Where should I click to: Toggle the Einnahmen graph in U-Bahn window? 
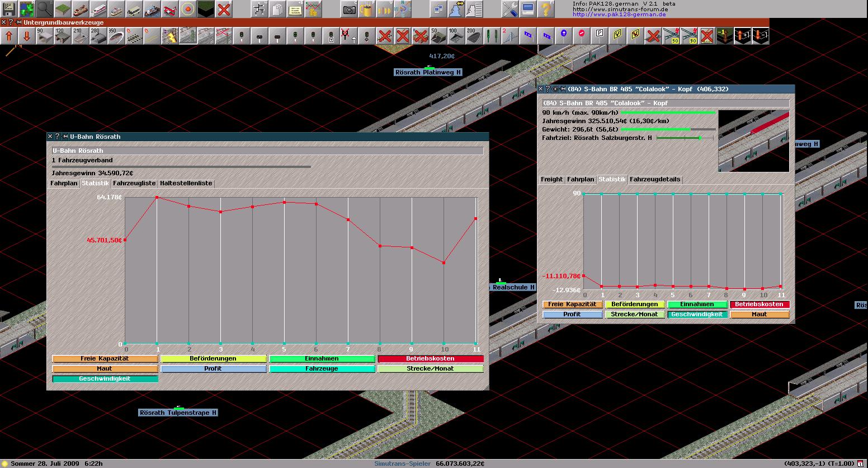[x=322, y=359]
